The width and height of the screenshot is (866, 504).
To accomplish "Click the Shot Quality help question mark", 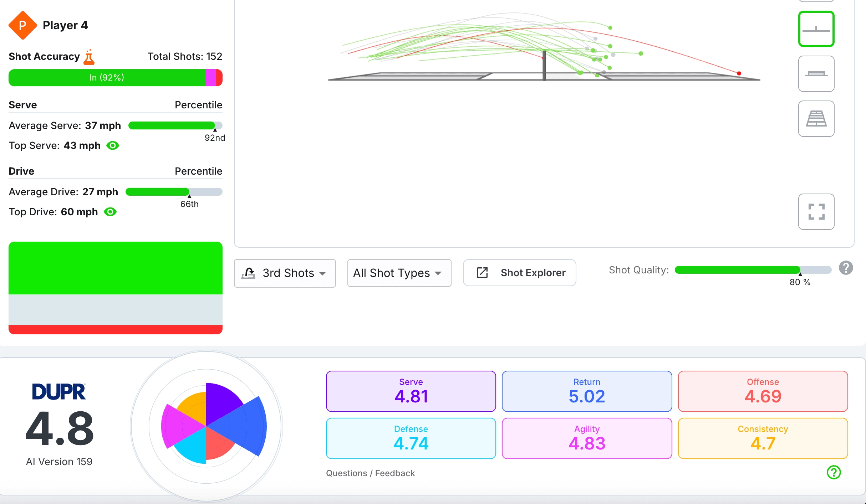I will click(846, 268).
